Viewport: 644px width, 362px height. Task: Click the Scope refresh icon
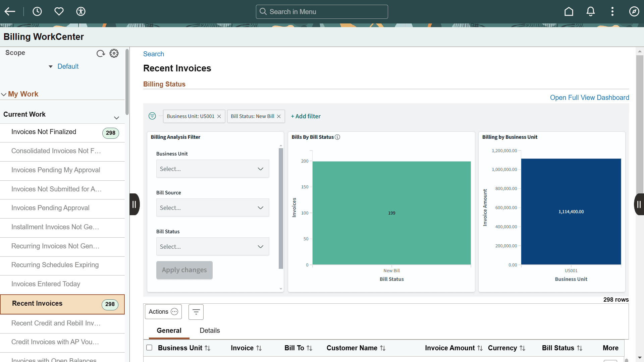[x=101, y=53]
